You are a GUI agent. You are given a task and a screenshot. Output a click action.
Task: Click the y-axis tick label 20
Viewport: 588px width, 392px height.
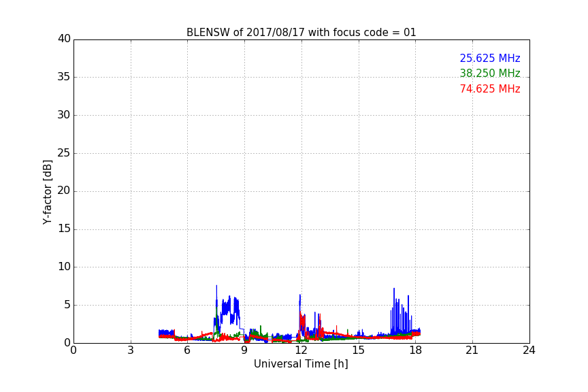(x=64, y=191)
